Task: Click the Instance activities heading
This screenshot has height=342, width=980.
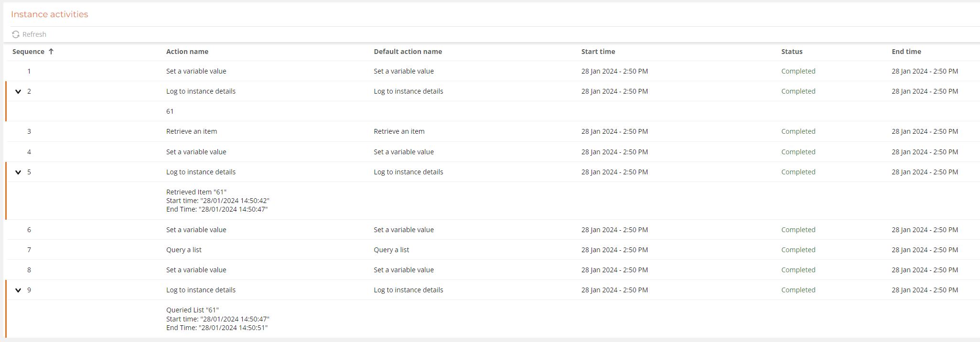Action: tap(50, 14)
